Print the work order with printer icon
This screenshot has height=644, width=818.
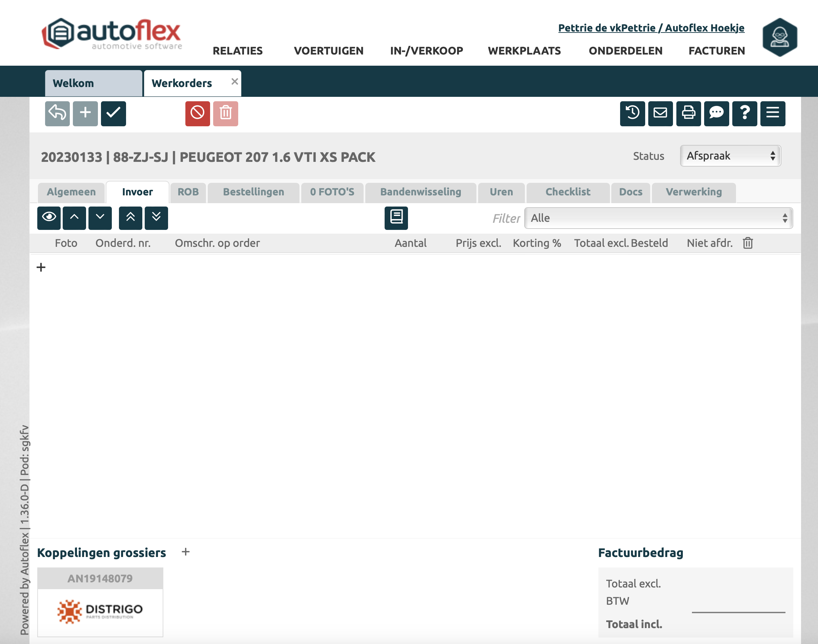[x=688, y=113]
